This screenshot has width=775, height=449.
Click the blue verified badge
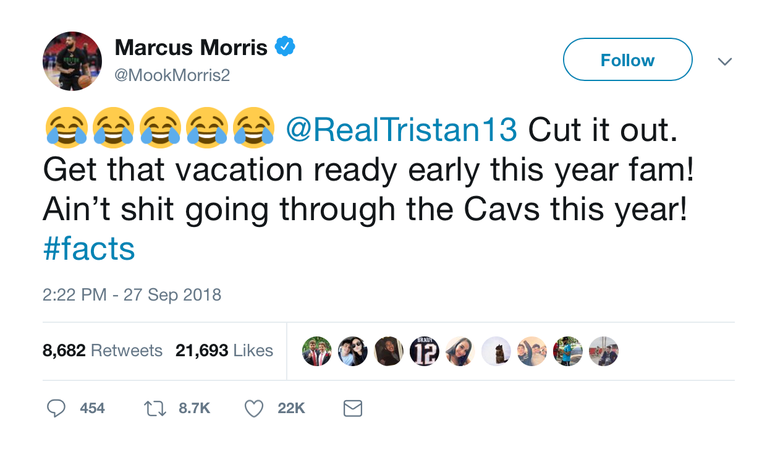click(284, 47)
